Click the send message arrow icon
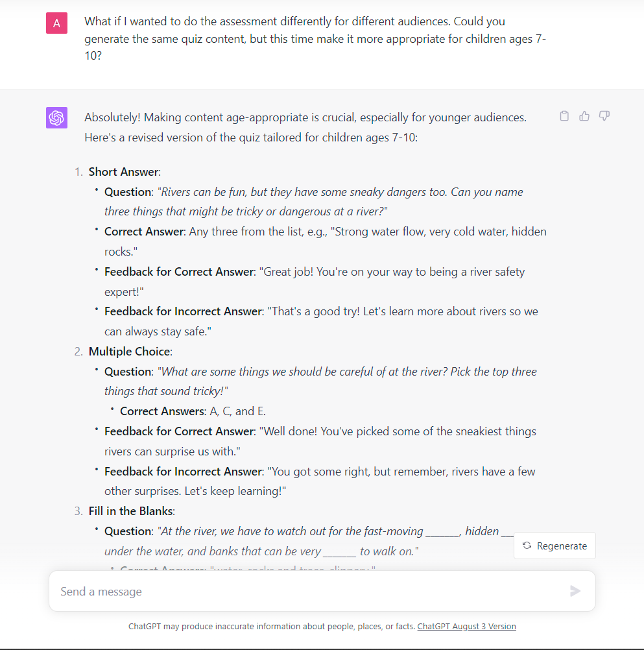 coord(575,591)
